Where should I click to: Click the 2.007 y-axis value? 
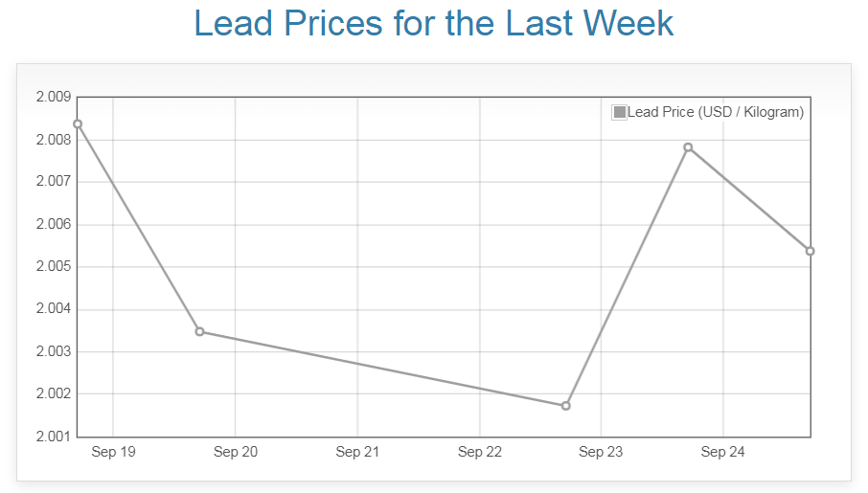pos(53,182)
